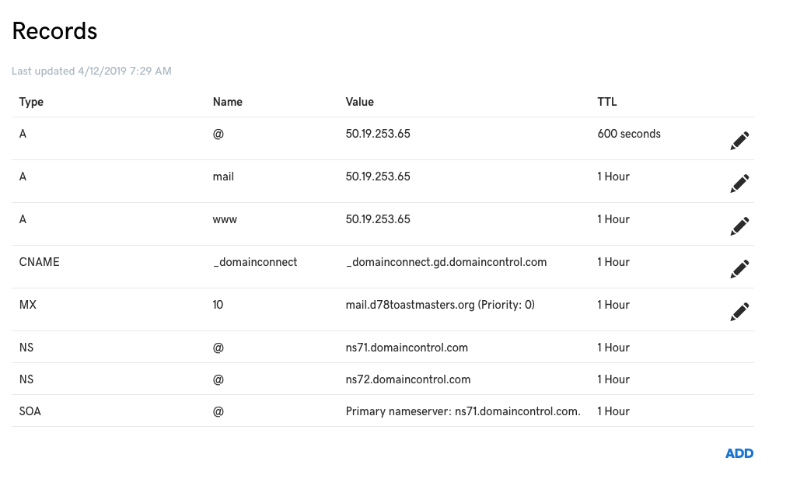Edit the A record named mail
The width and height of the screenshot is (800, 495).
[x=739, y=184]
